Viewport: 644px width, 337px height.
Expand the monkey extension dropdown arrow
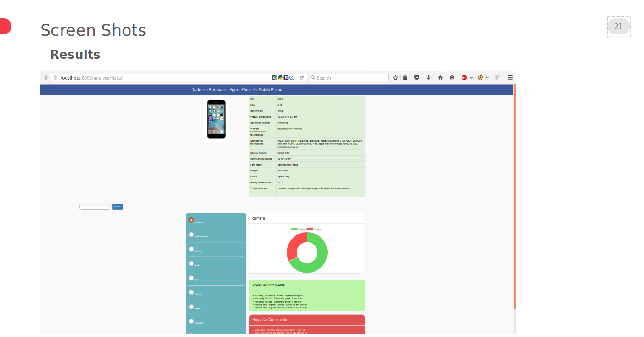[x=487, y=78]
